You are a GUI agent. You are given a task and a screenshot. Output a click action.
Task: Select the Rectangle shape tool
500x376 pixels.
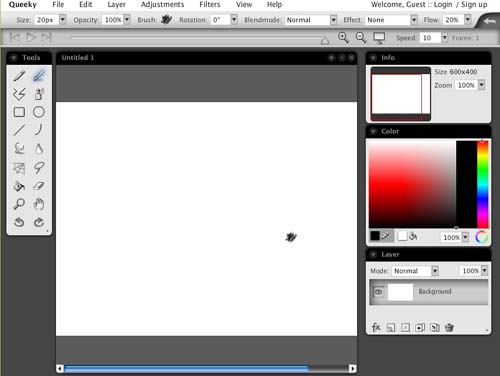pyautogui.click(x=19, y=112)
